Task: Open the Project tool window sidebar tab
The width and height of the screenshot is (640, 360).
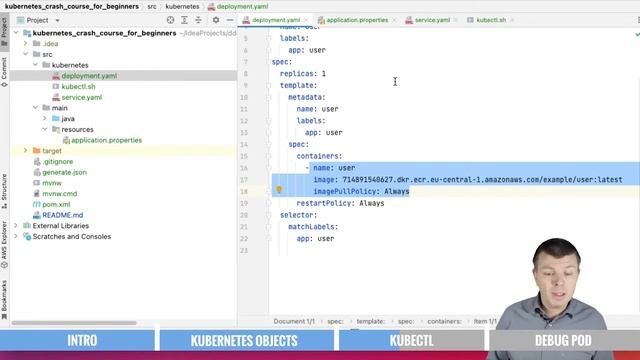Action: pyautogui.click(x=4, y=32)
